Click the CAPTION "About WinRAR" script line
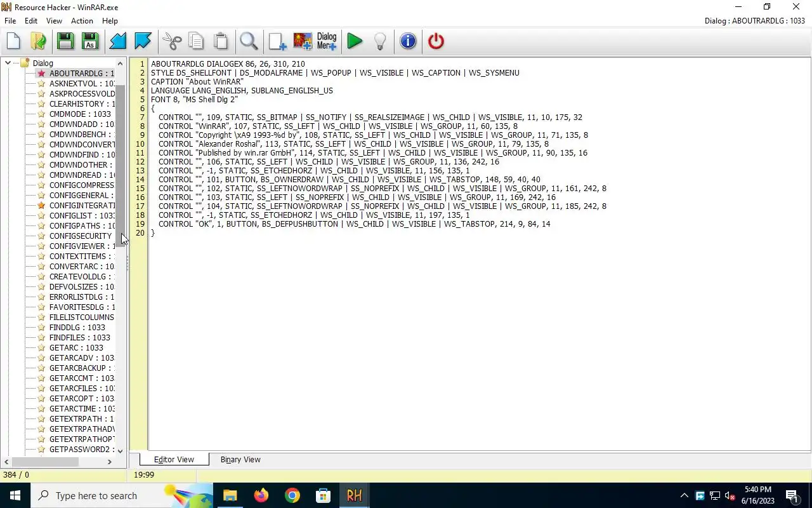The width and height of the screenshot is (812, 508). tap(197, 82)
